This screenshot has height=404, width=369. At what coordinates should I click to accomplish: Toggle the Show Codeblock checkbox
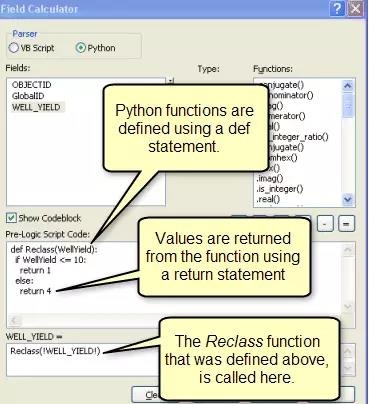[11, 218]
